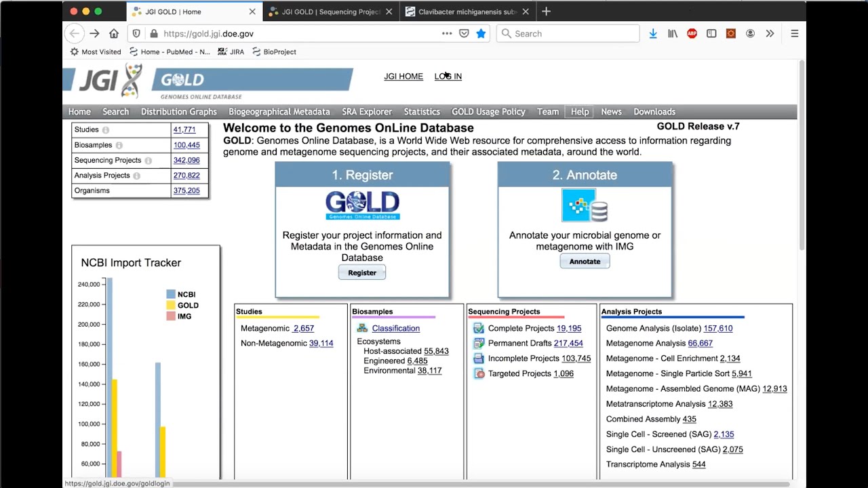Click info icon beside Analysis Projects

point(136,176)
